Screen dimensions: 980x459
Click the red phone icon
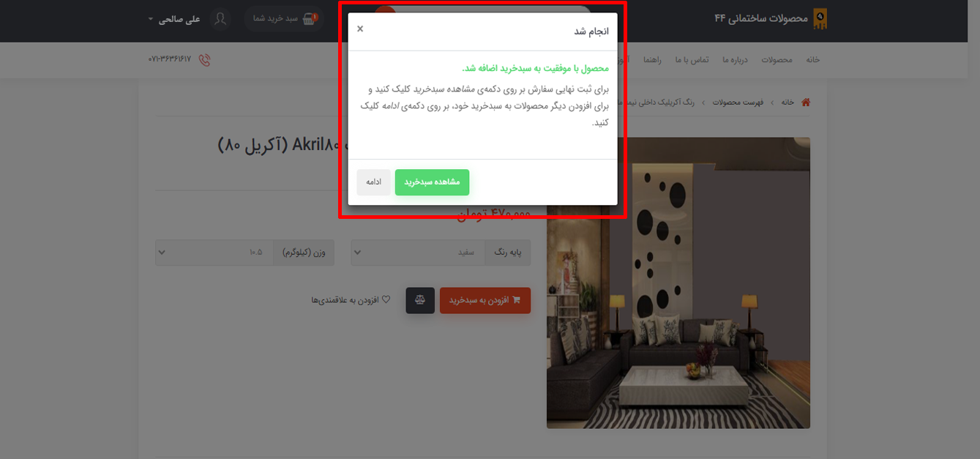tap(204, 60)
